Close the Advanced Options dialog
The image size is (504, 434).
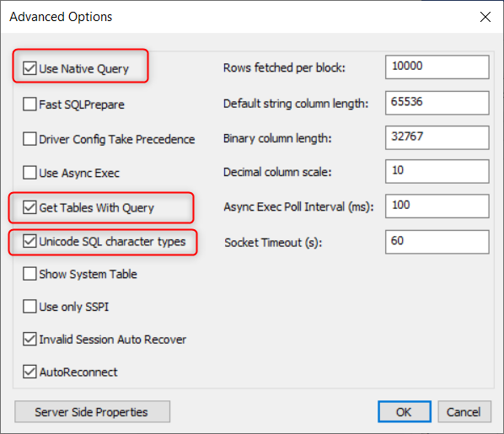tap(485, 17)
